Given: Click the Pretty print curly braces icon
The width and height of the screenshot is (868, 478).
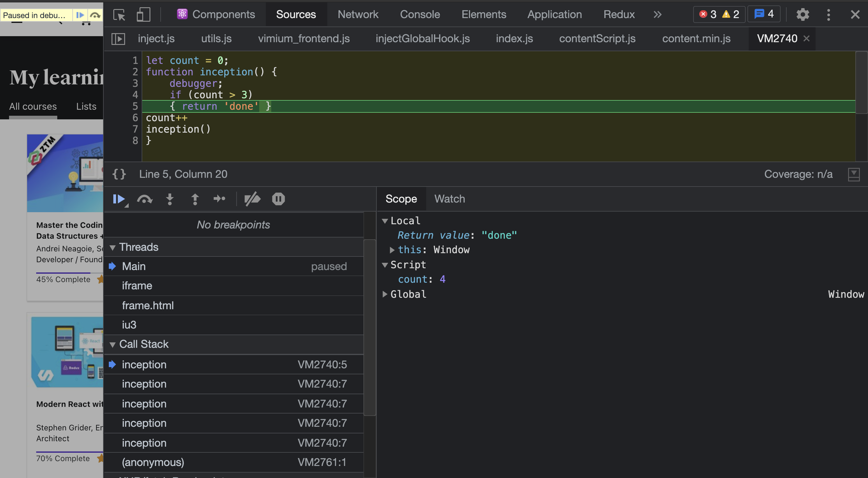Looking at the screenshot, I should pyautogui.click(x=119, y=174).
